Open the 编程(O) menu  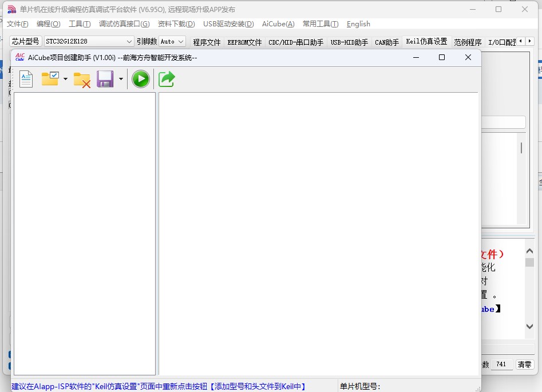pos(49,24)
